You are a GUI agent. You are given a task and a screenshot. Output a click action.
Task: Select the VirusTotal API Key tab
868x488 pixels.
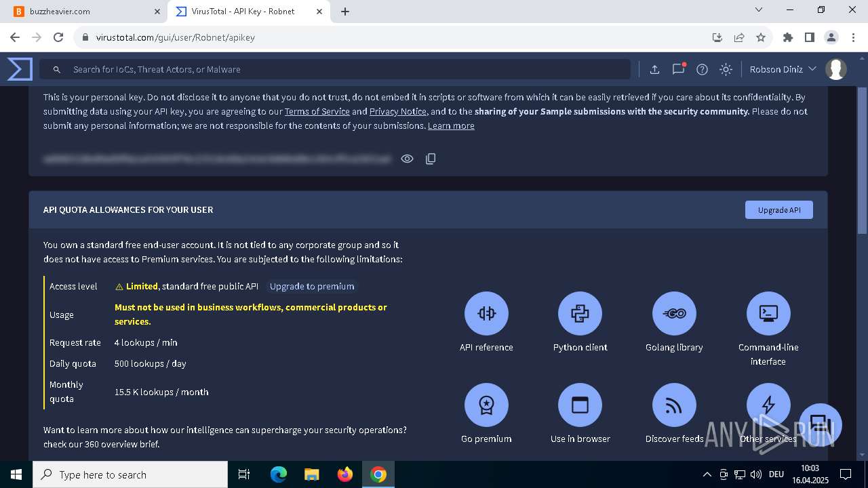point(248,11)
